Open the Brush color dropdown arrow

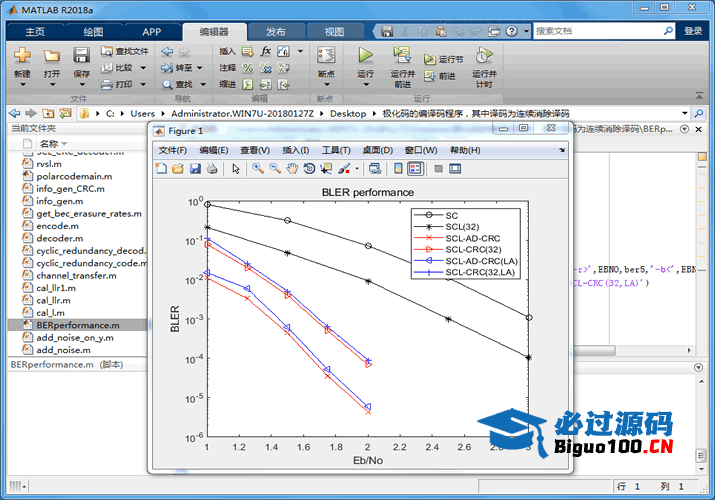pyautogui.click(x=357, y=169)
